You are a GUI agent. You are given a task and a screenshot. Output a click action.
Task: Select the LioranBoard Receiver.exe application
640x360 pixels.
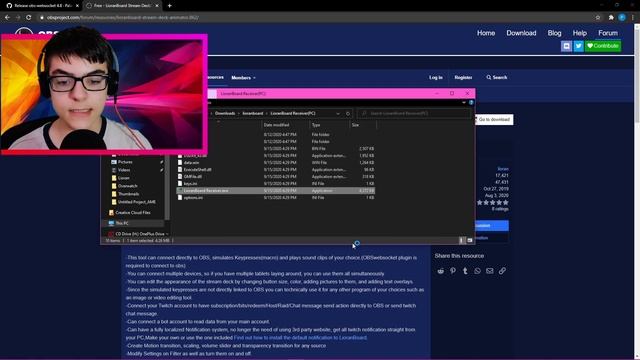276,191
